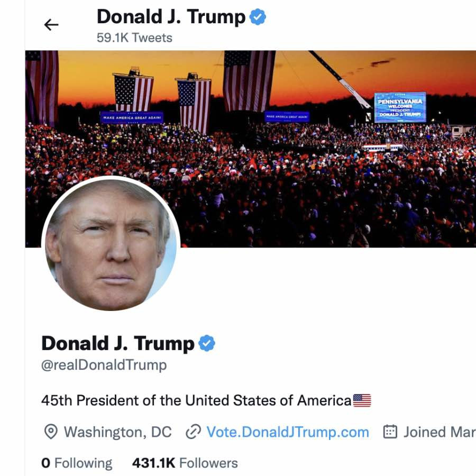Open the circular profile picture
Image resolution: width=476 pixels, height=476 pixels.
click(111, 243)
